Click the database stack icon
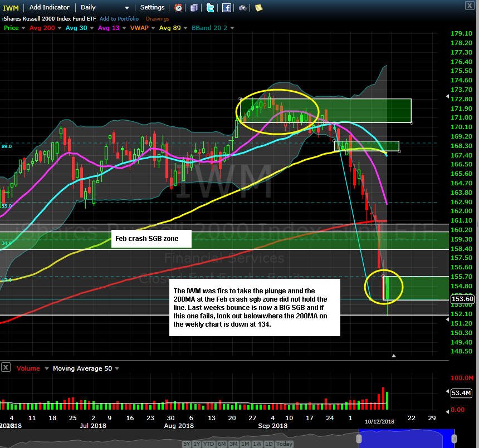This screenshot has width=479, height=448. [194, 8]
